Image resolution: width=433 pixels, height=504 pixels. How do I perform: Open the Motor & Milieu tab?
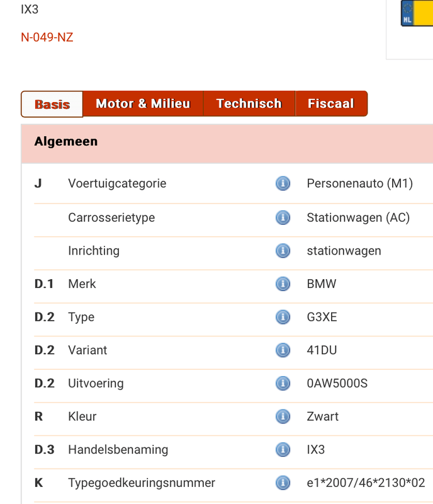click(x=143, y=104)
